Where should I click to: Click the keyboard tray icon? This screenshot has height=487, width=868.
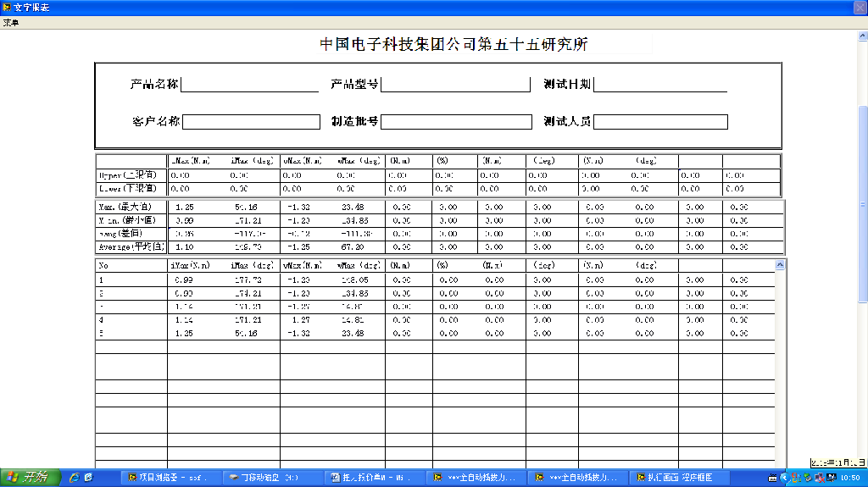(x=772, y=478)
